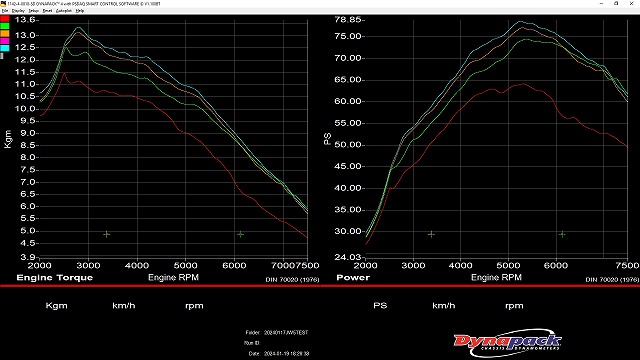The height and width of the screenshot is (360, 640).
Task: Open the Help menu
Action: [x=80, y=11]
